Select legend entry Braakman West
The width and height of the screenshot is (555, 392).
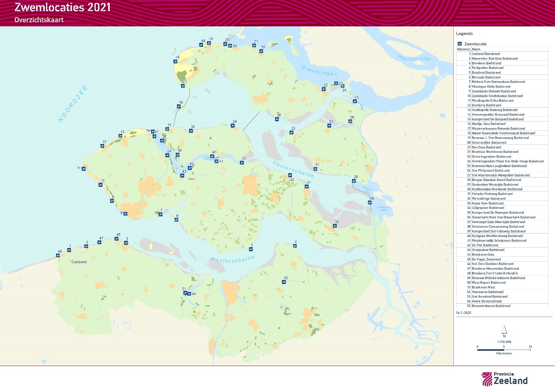(x=483, y=287)
